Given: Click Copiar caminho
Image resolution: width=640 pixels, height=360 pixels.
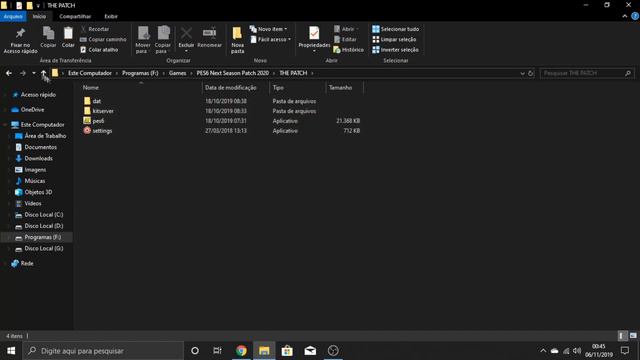Looking at the screenshot, I should [x=103, y=40].
